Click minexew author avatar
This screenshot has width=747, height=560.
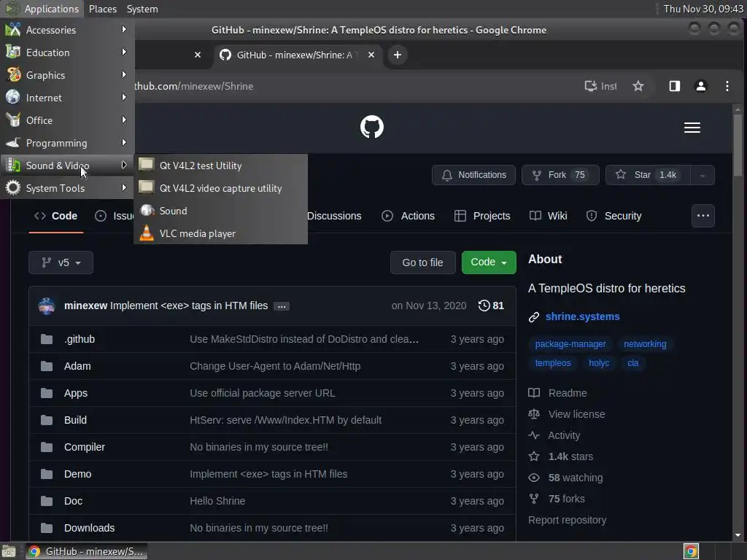point(47,306)
